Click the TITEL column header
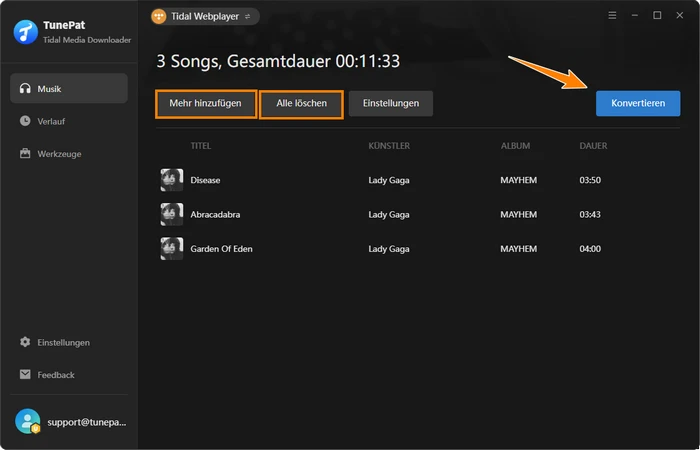Screen dimensions: 700x450 200,146
